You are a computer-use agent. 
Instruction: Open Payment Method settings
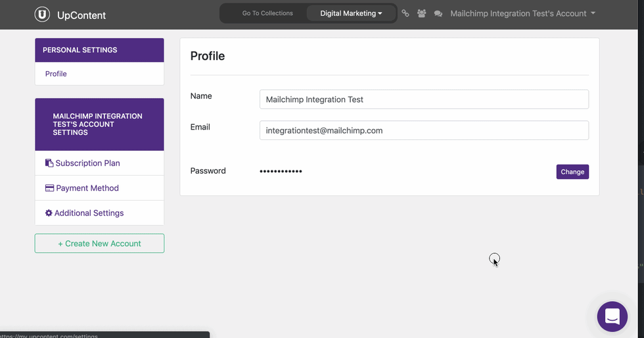99,188
